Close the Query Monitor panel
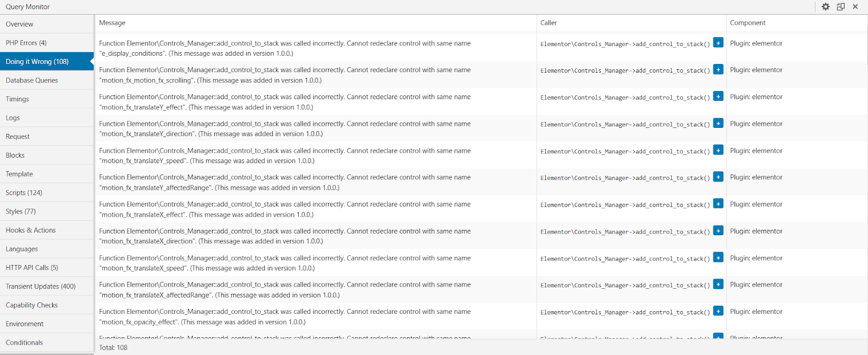Screen dimensions: 868x355 click(x=855, y=7)
